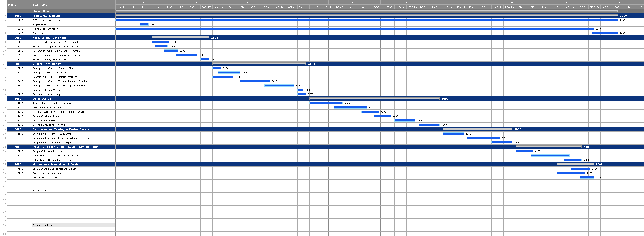Select Create Life Cycle Costing task

pos(46,177)
